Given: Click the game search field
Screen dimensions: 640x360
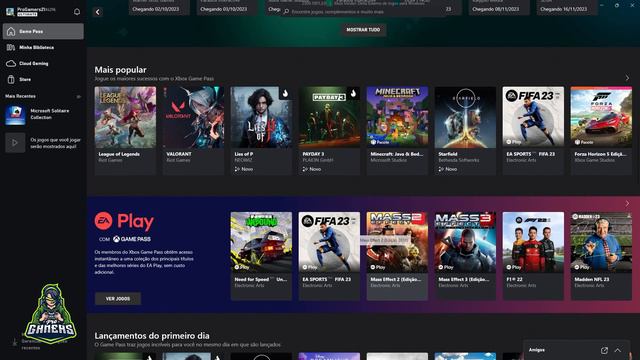Looking at the screenshot, I should (x=363, y=12).
